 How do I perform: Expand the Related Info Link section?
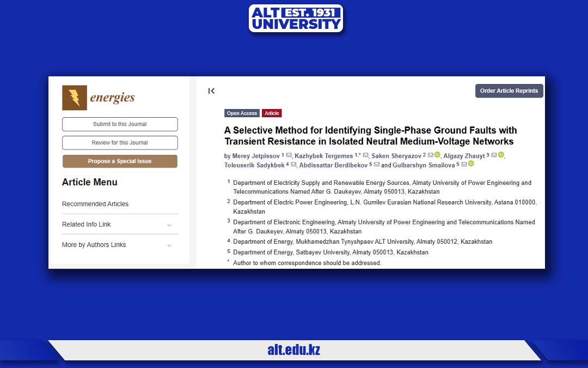169,225
